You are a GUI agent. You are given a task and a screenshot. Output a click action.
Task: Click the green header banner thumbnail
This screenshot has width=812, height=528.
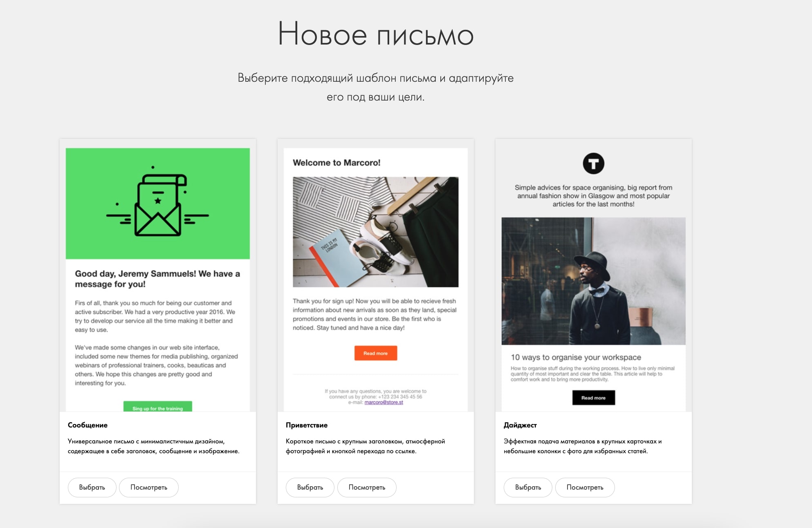(158, 204)
